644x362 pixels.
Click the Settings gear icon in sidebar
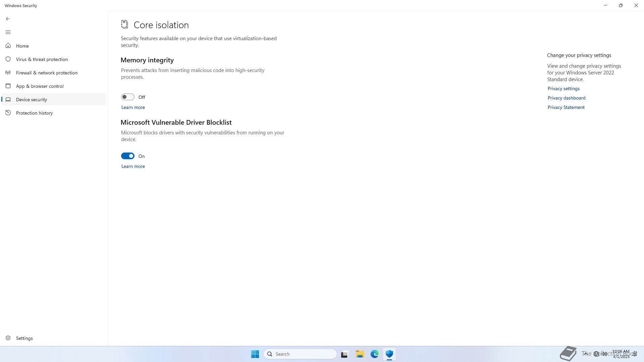point(8,338)
